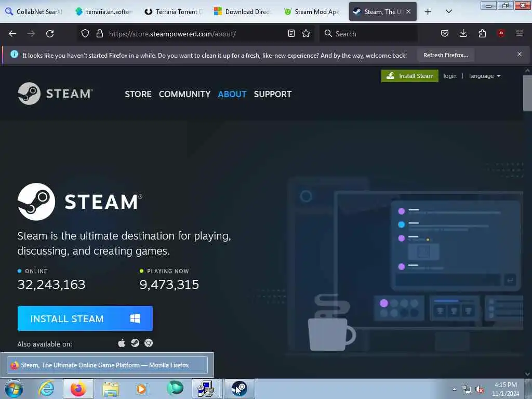View site security padlock info
Image resolution: width=532 pixels, height=399 pixels.
99,33
